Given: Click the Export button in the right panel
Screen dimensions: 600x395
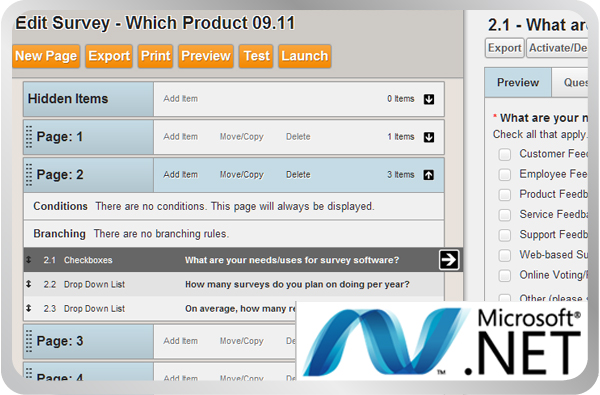Looking at the screenshot, I should (x=504, y=48).
